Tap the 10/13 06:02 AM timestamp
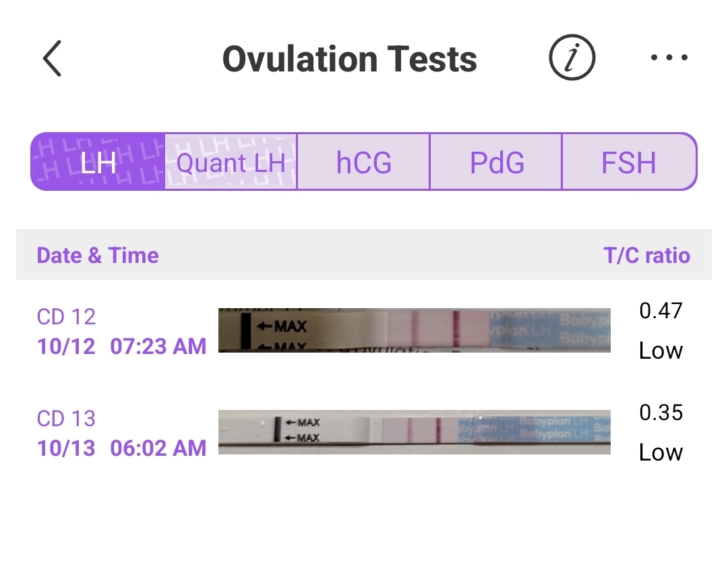Image resolution: width=728 pixels, height=565 pixels. [x=121, y=448]
